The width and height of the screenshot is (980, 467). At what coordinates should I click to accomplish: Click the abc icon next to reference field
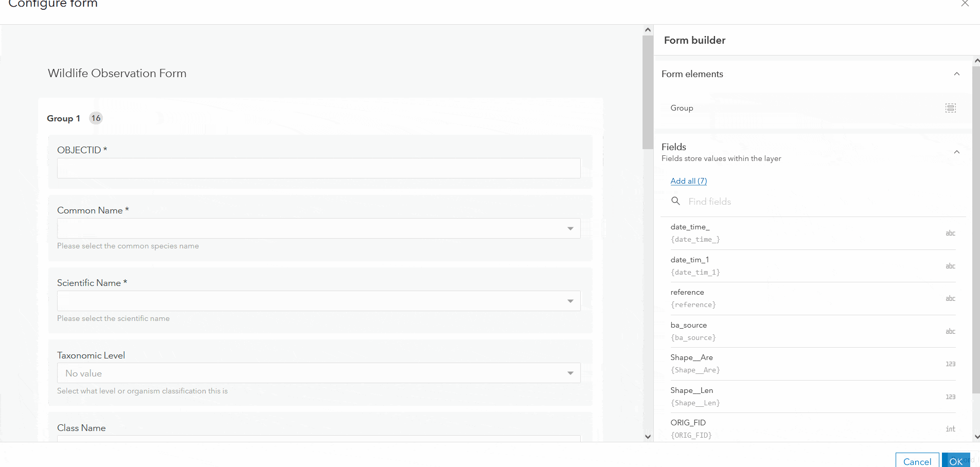click(950, 298)
